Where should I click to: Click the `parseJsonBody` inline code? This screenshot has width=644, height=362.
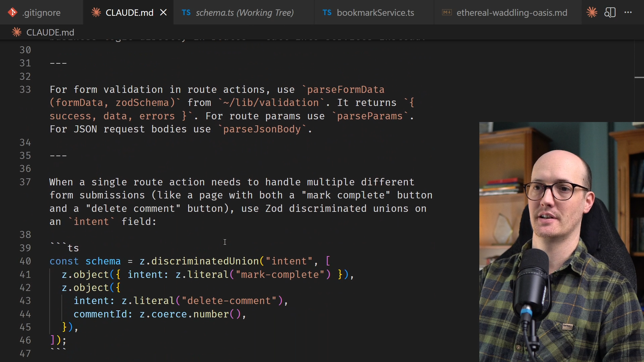262,129
